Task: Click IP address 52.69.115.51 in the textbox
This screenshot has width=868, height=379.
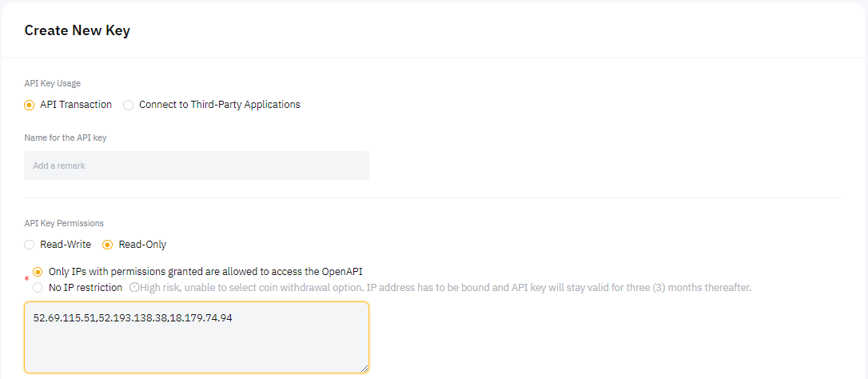Action: pos(64,318)
